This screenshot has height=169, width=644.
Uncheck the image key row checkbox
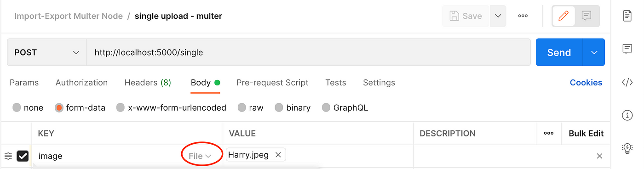coord(23,156)
